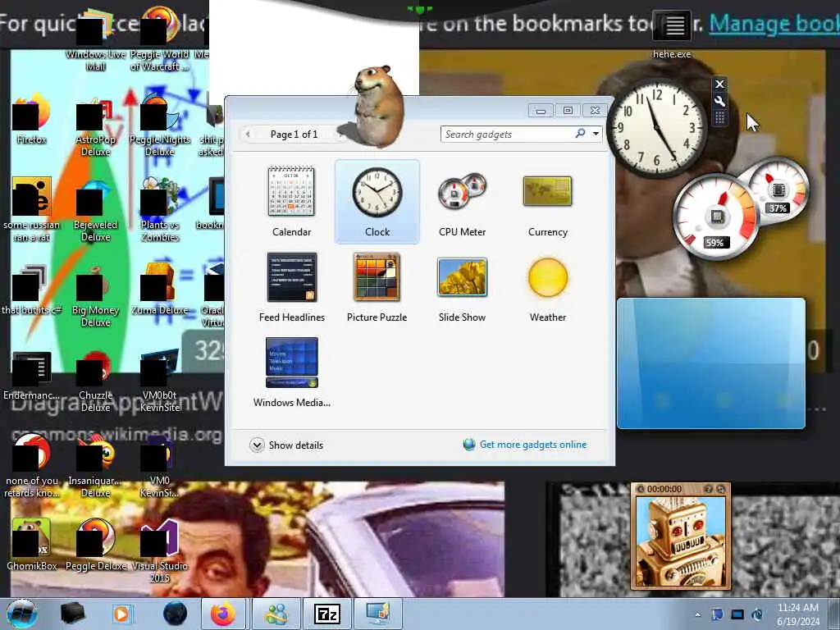
Task: Open Windows Media Player taskbar icon
Action: pos(122,614)
